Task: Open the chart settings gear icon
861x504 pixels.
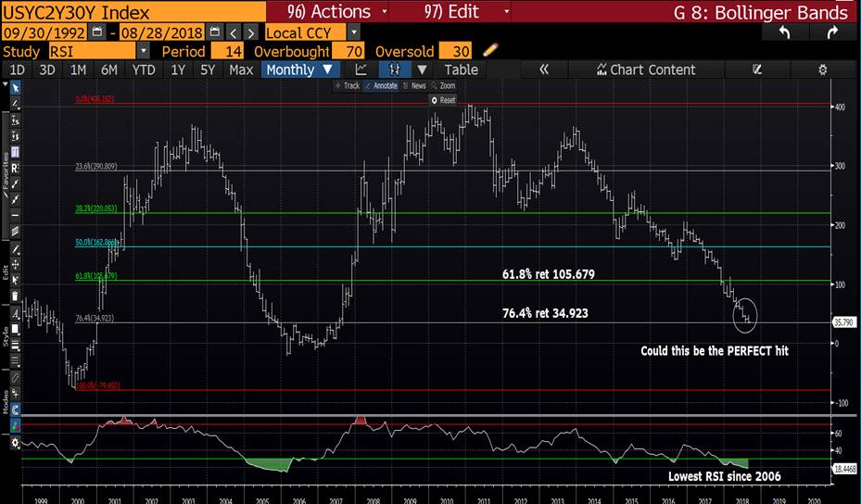Action: tap(823, 69)
